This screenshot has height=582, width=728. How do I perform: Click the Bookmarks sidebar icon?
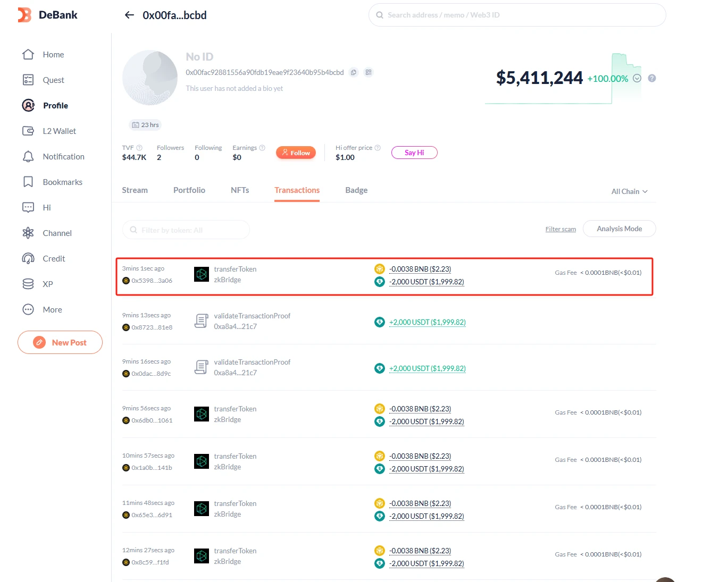click(28, 182)
